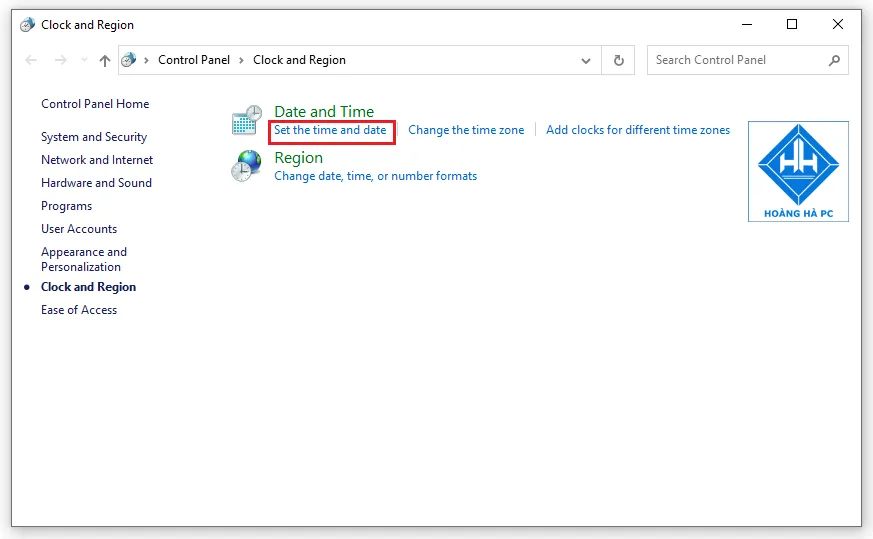Go back with the Back arrow

click(31, 60)
